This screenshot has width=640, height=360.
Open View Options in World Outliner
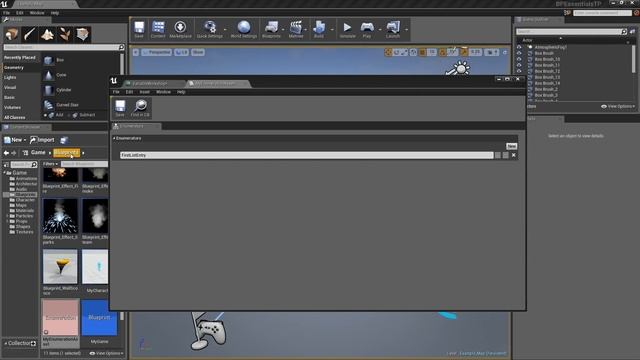point(618,107)
